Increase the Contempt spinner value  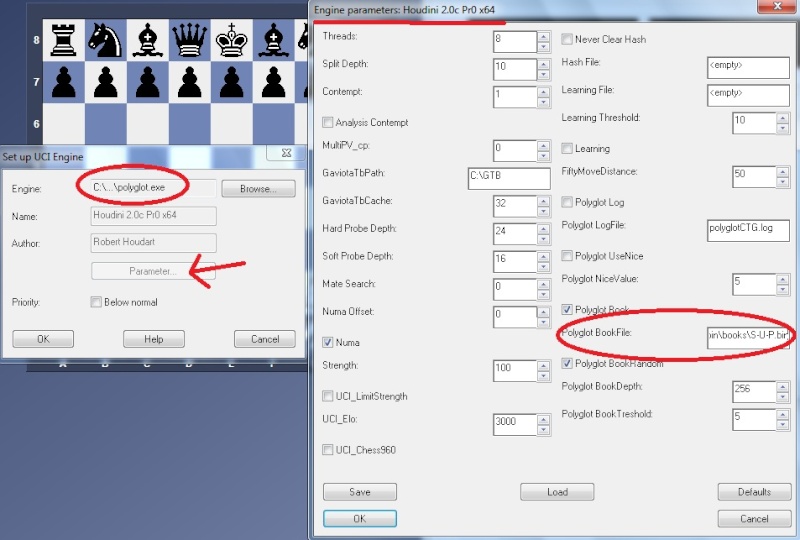(544, 91)
